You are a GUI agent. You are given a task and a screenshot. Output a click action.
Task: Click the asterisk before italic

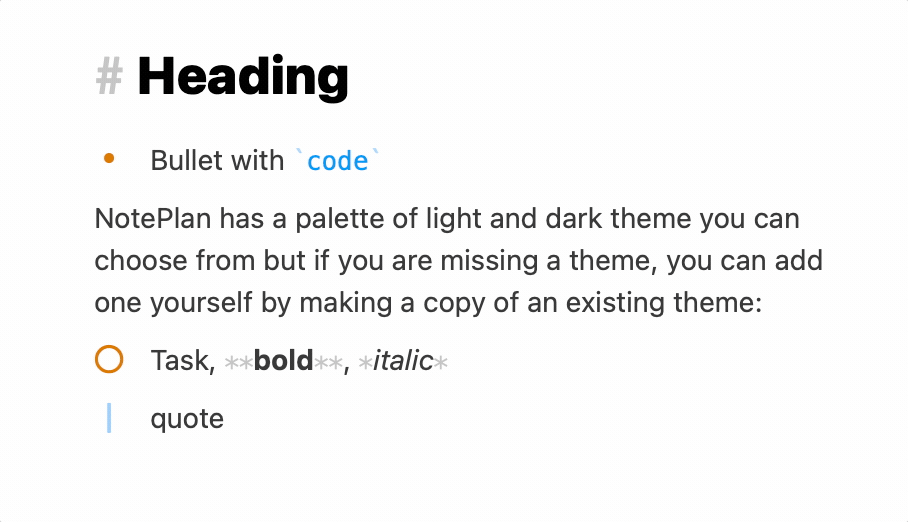(365, 363)
